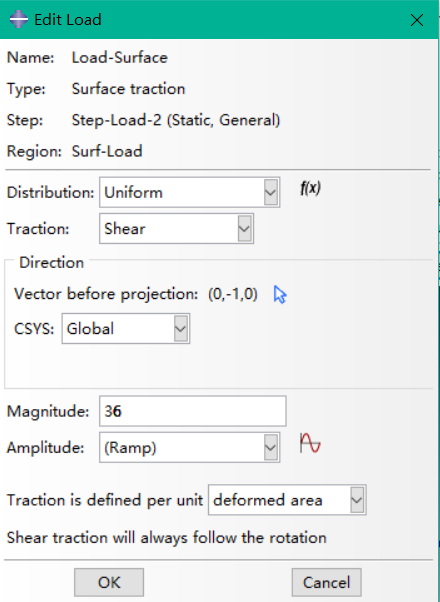This screenshot has height=602, width=440.
Task: Close the Edit Load dialog
Action: coord(417,20)
